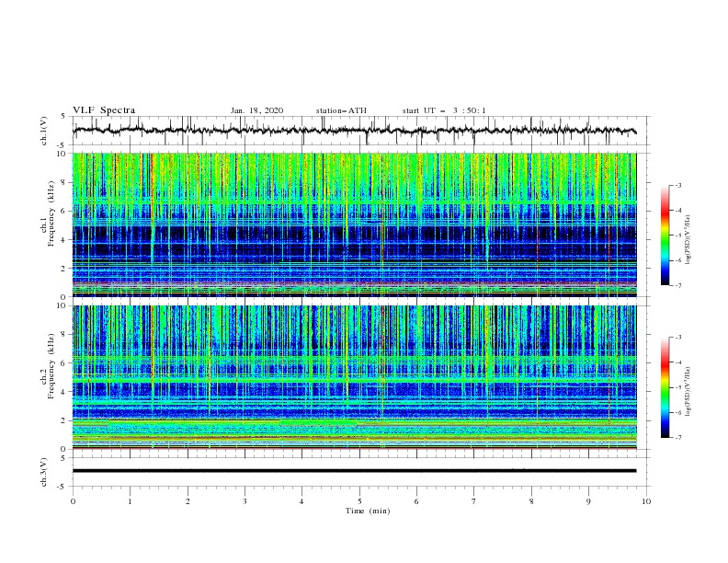This screenshot has width=728, height=563.
Task: Click the '-7' tick on ch.2 color bar
Action: point(677,437)
